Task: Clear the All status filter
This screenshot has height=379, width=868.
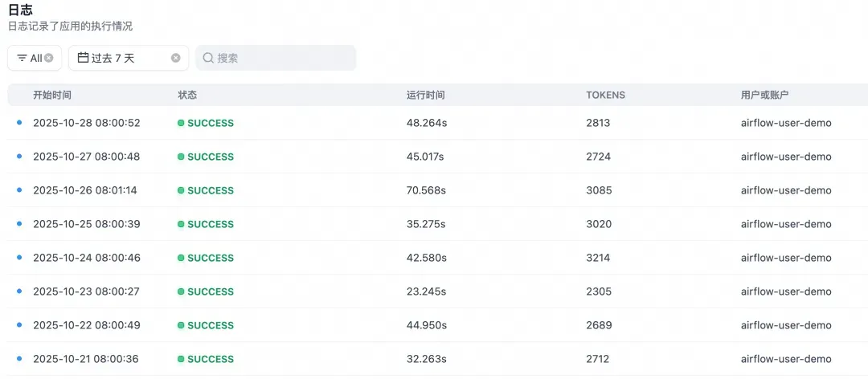Action: 49,58
